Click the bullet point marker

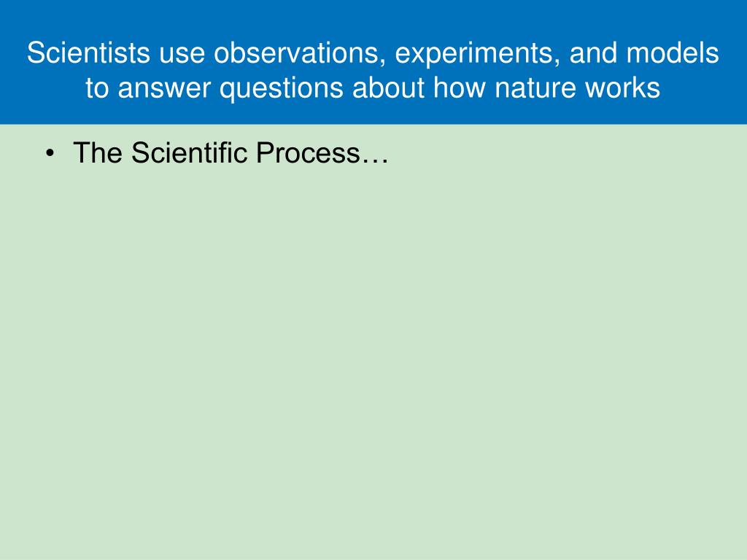click(x=50, y=154)
